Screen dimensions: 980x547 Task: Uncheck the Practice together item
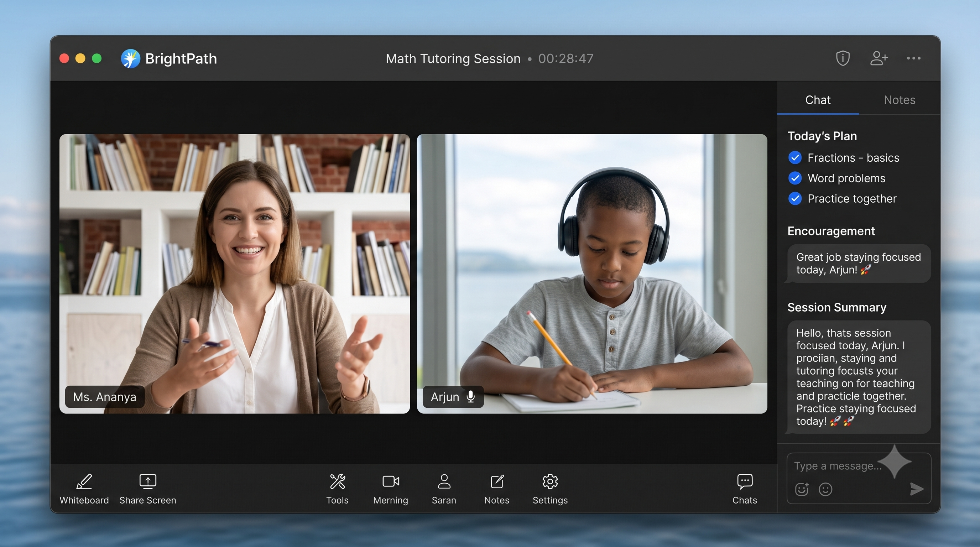click(x=795, y=199)
